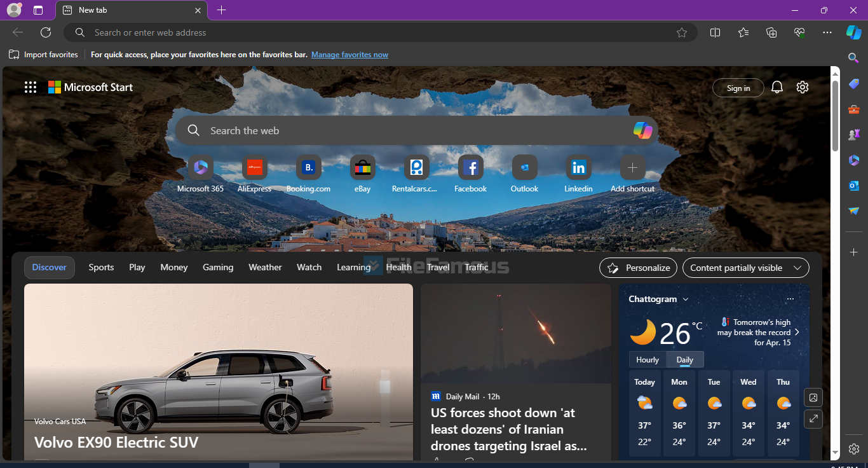Click the Sign in button
The height and width of the screenshot is (468, 868).
point(738,88)
